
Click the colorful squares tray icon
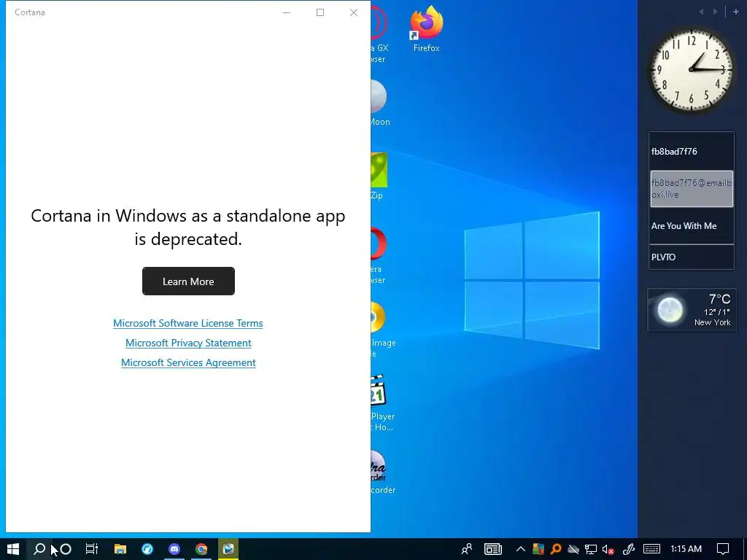(x=538, y=549)
